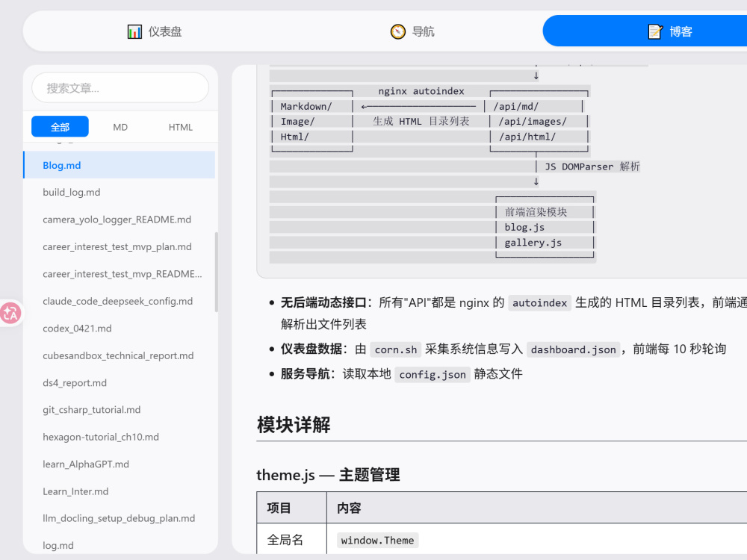
Task: Click the compass navigation icon
Action: [398, 31]
